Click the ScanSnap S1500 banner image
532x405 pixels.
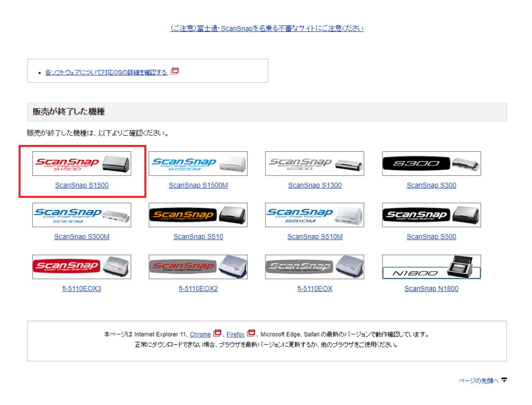[x=82, y=163]
